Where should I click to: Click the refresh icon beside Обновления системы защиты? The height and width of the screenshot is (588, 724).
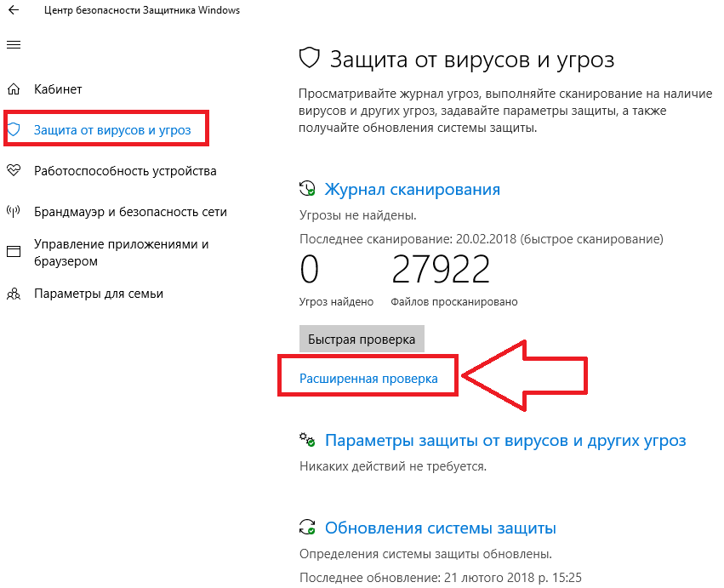click(x=307, y=528)
